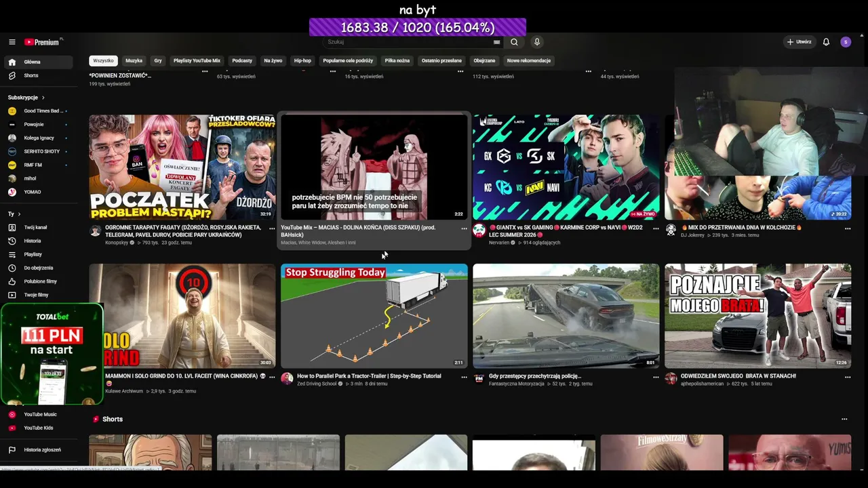Select the Ostatnio przesłane chip
The image size is (868, 488).
pos(441,60)
